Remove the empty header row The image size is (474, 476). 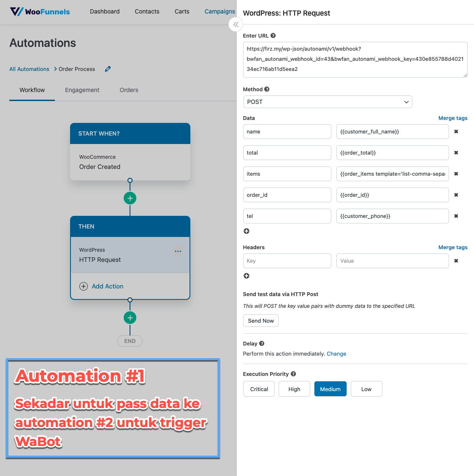(x=456, y=261)
